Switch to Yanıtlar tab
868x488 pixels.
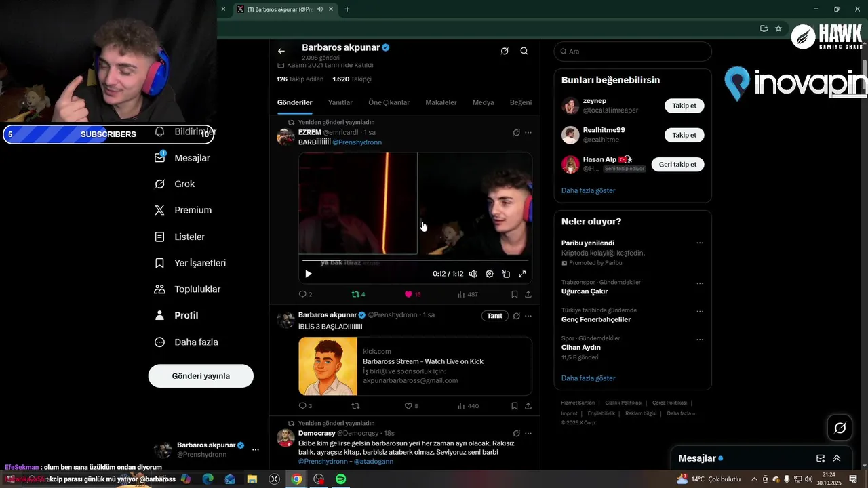pyautogui.click(x=340, y=102)
